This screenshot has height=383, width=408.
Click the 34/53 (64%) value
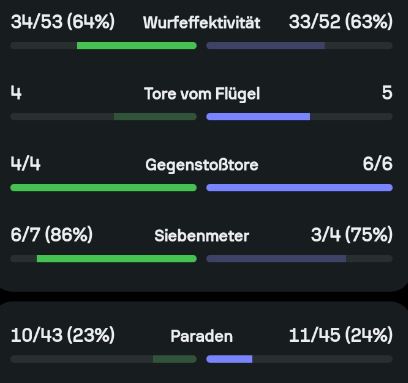(x=63, y=22)
